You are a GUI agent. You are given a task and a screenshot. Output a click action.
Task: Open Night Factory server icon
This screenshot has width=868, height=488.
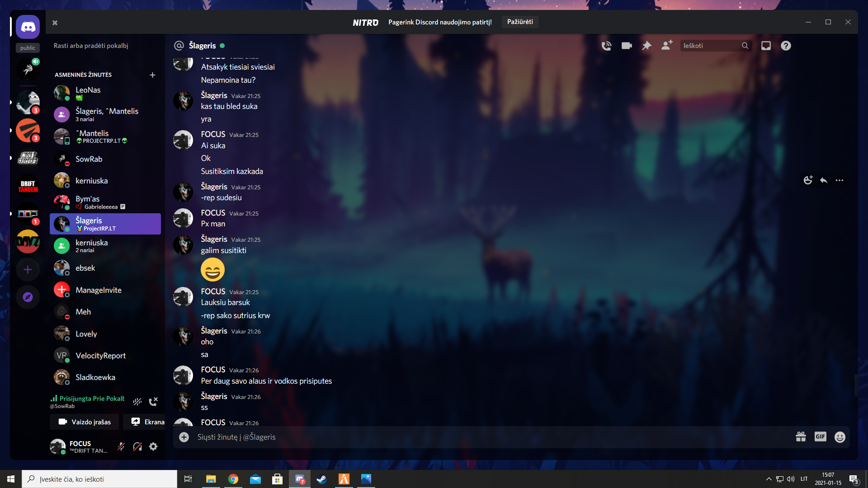[x=28, y=158]
